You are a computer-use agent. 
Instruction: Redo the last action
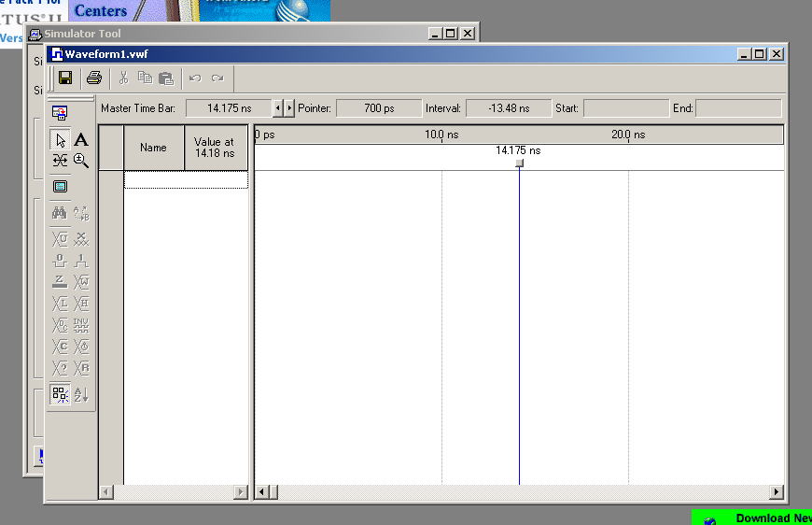[x=217, y=78]
